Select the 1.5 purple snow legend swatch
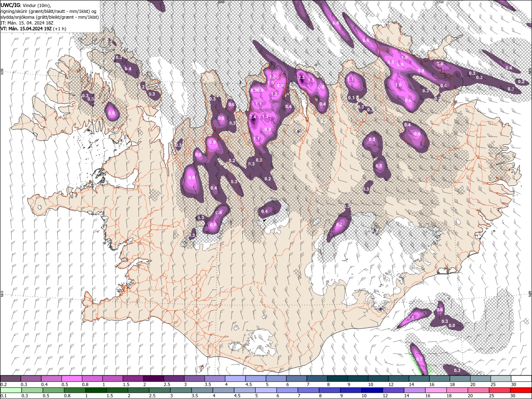Image resolution: width=532 pixels, height=399 pixels. click(x=133, y=379)
